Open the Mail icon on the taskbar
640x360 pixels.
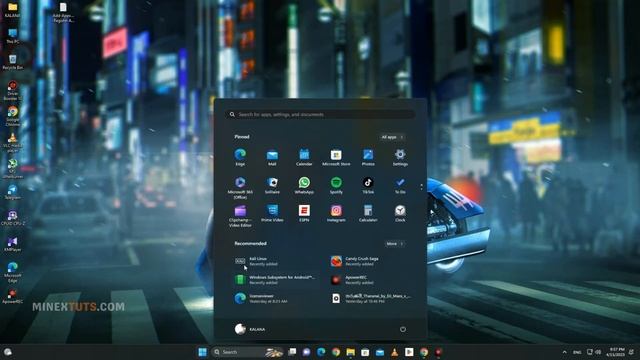(380, 352)
